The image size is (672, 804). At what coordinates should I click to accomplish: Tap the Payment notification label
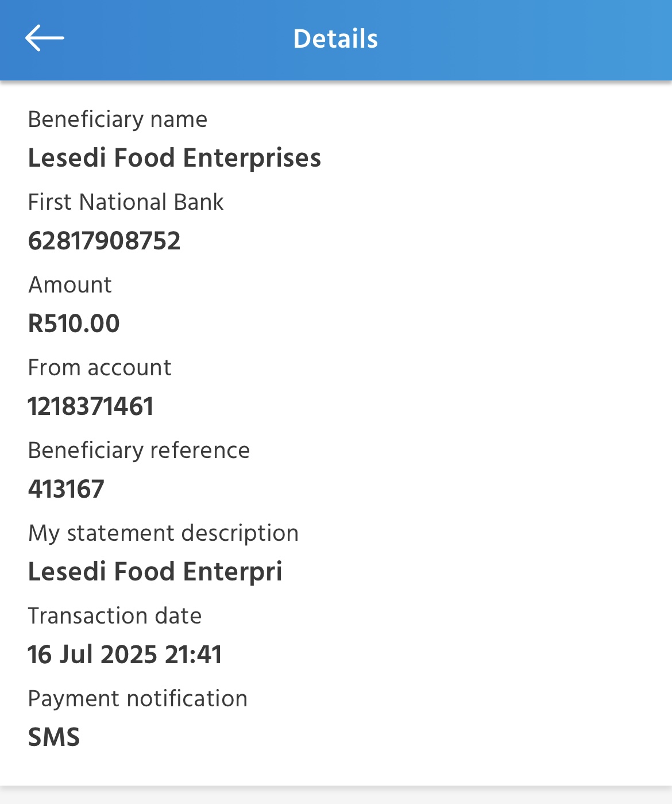click(138, 699)
